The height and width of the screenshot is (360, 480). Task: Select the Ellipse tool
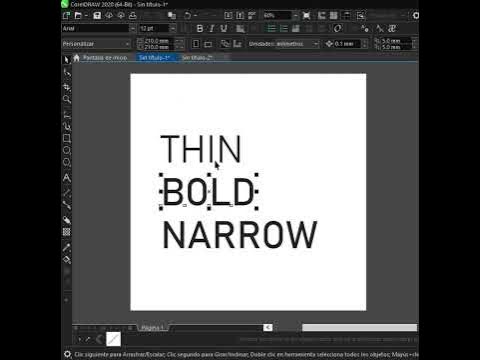[67, 150]
